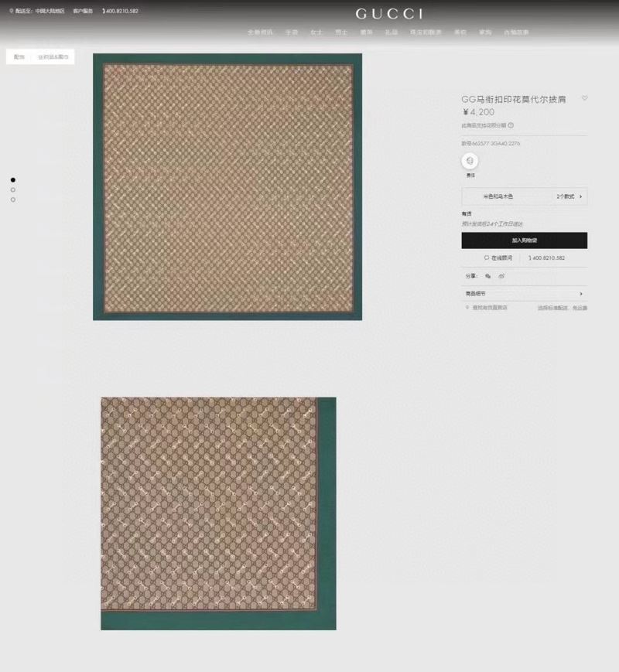Viewport: 619px width, 672px height.
Task: Click the style number line under the price
Action: coord(491,144)
